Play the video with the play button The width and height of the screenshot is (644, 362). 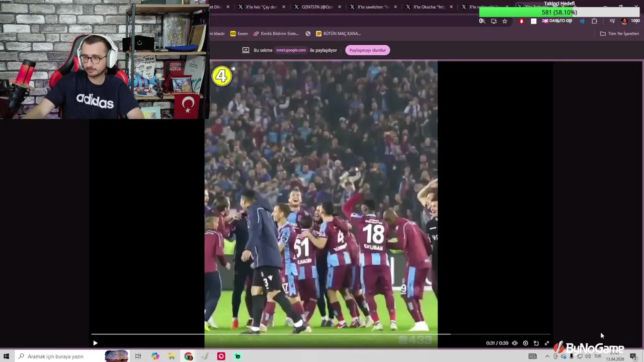[95, 343]
